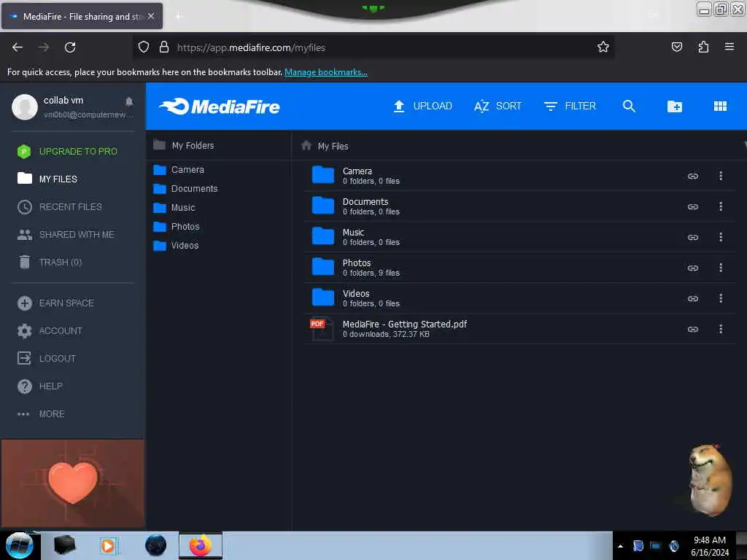Image resolution: width=747 pixels, height=560 pixels.
Task: Select My Files in sidebar
Action: coord(47,179)
